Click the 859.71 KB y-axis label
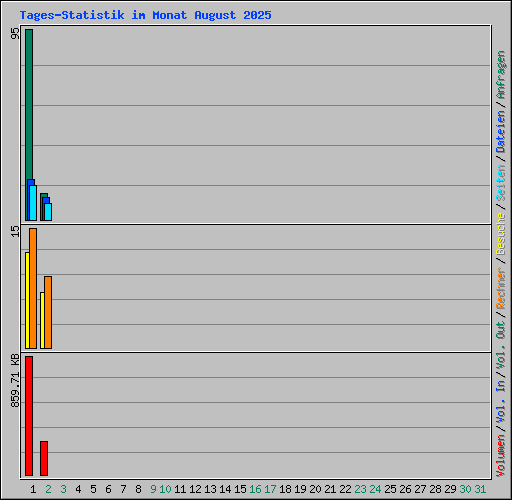 15,380
